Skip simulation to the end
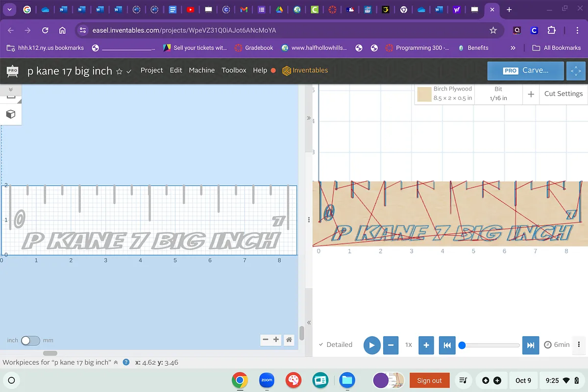Image resolution: width=588 pixels, height=392 pixels. pos(530,345)
